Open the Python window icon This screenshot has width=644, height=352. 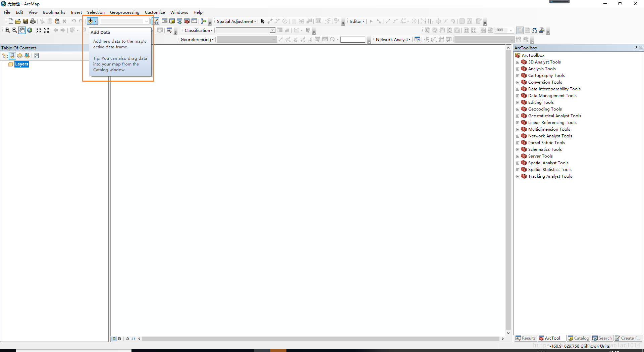click(194, 21)
